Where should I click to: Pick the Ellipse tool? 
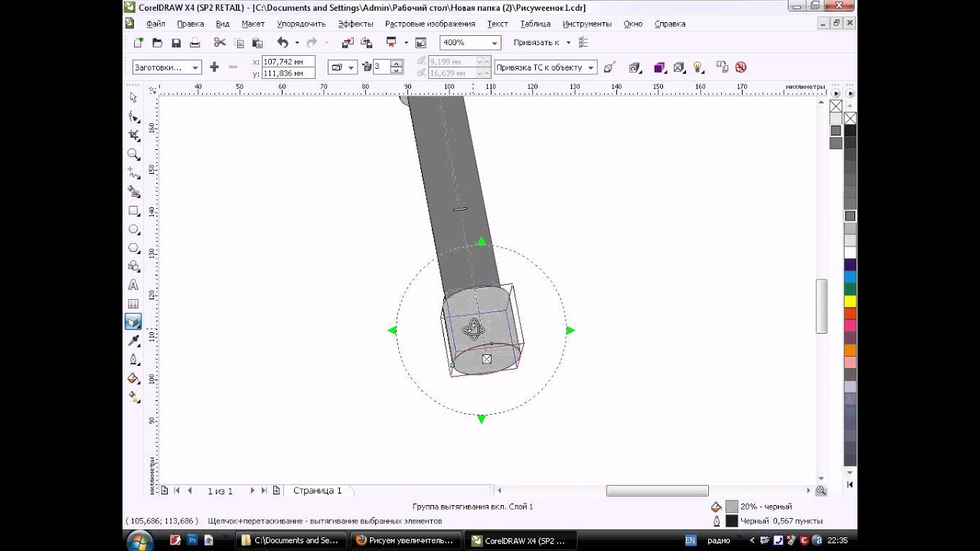[133, 230]
